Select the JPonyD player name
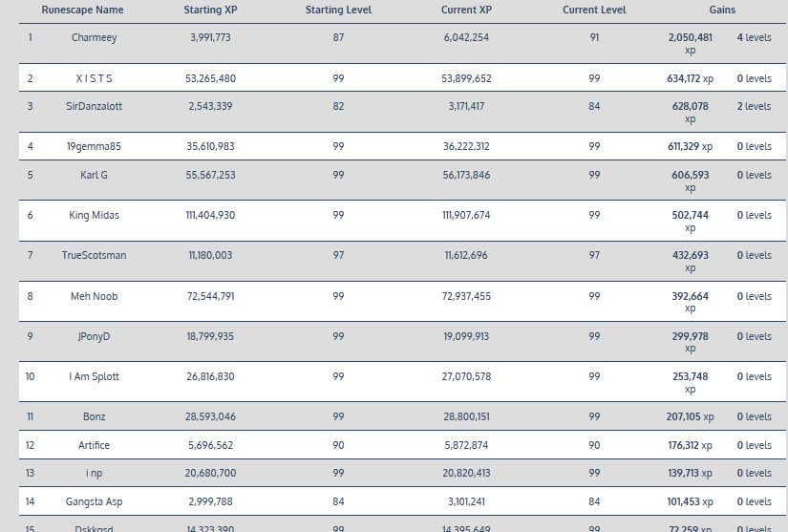This screenshot has height=532, width=788. (x=94, y=336)
